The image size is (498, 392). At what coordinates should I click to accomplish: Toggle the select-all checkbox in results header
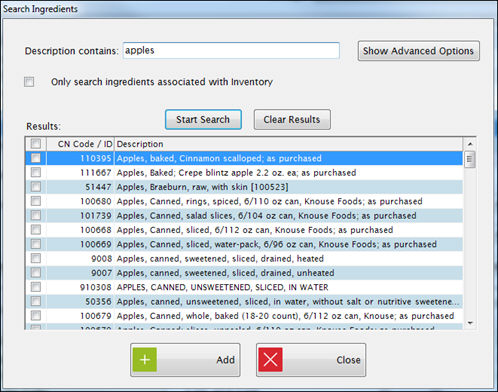coord(36,144)
